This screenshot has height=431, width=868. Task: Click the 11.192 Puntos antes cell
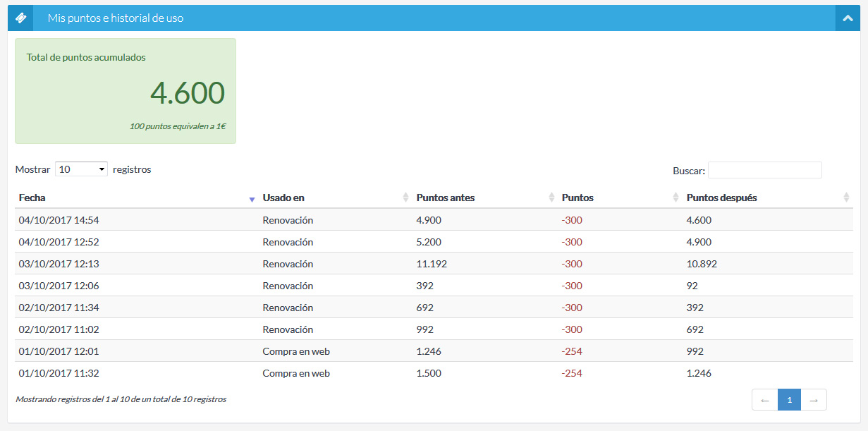coord(432,264)
